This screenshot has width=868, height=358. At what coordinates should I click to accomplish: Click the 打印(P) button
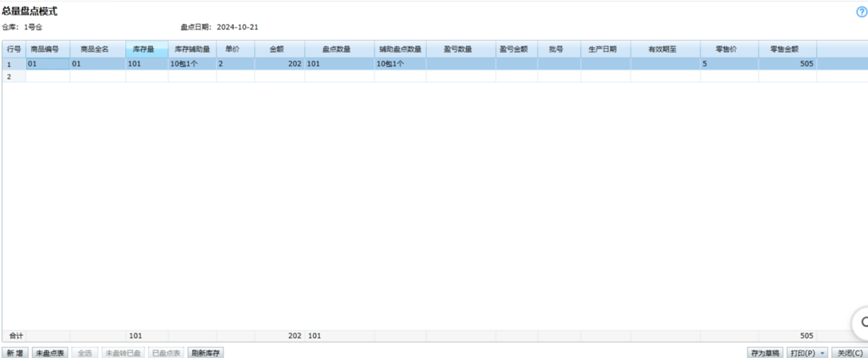[803, 353]
